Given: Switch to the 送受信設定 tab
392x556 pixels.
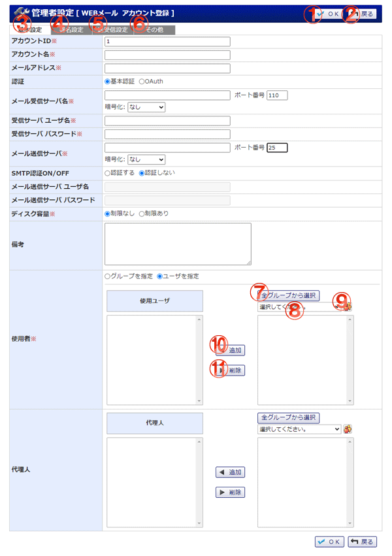Looking at the screenshot, I should coord(113,30).
